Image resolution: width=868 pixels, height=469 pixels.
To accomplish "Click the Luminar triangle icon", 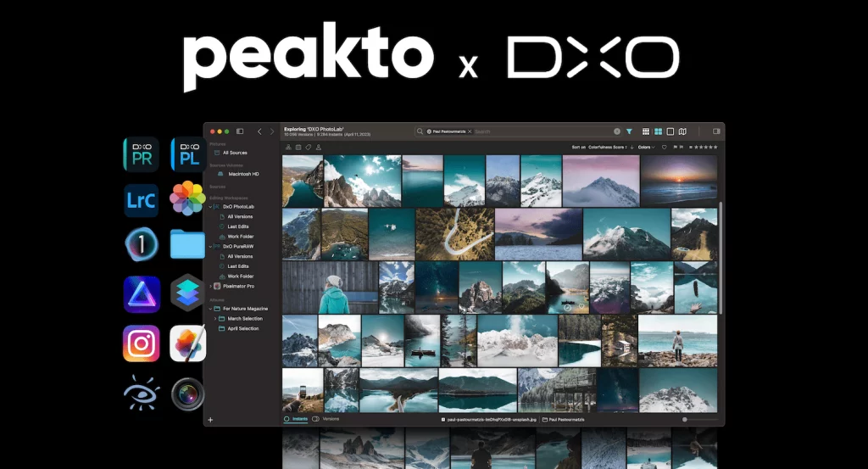I will [x=142, y=294].
